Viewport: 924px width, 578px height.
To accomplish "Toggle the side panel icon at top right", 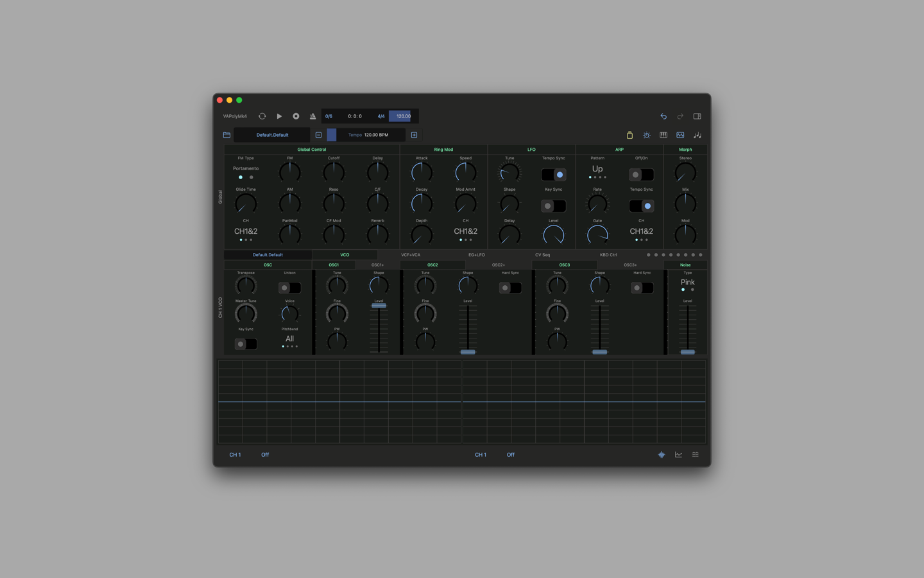I will pyautogui.click(x=697, y=116).
